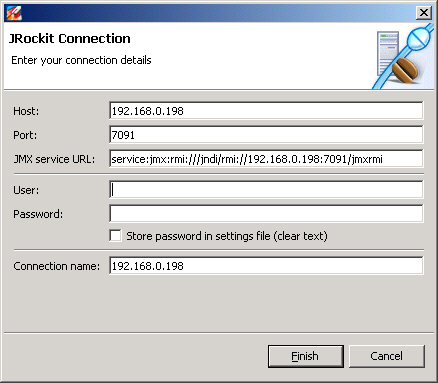Click the 'JMX service URL:' label
Viewport: 438px width, 383px height.
[54, 159]
